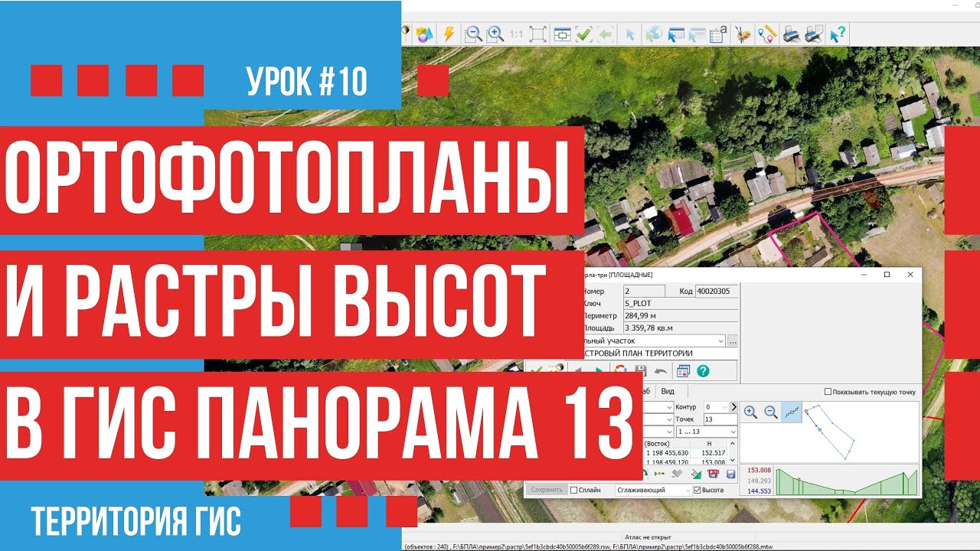
Task: Open the windows list icon in dialog
Action: point(683,370)
